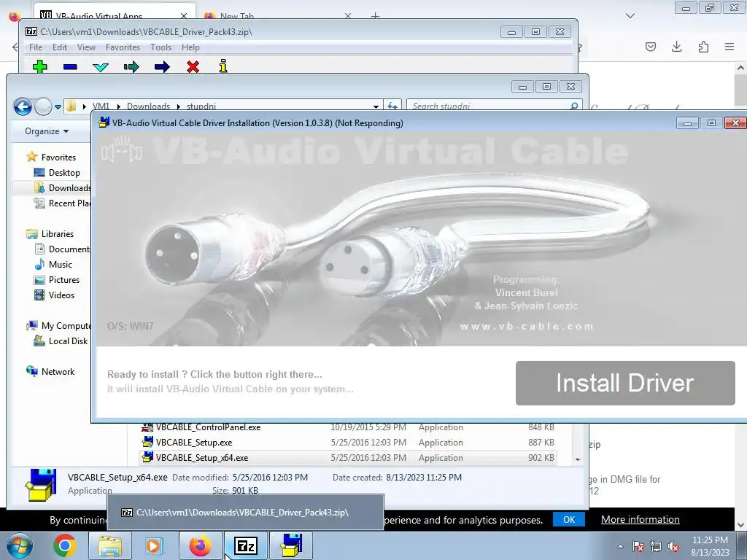This screenshot has width=747, height=560.
Task: Click the 7-Zip Info icon
Action: (223, 66)
